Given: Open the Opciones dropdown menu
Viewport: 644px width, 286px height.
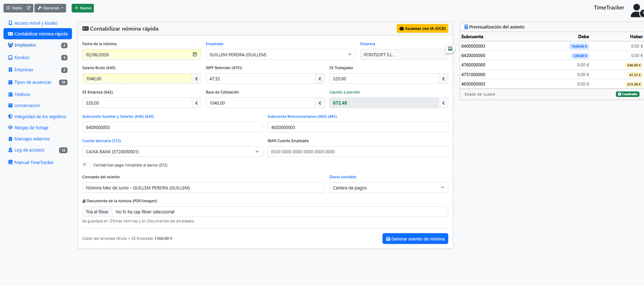Looking at the screenshot, I should pyautogui.click(x=50, y=8).
